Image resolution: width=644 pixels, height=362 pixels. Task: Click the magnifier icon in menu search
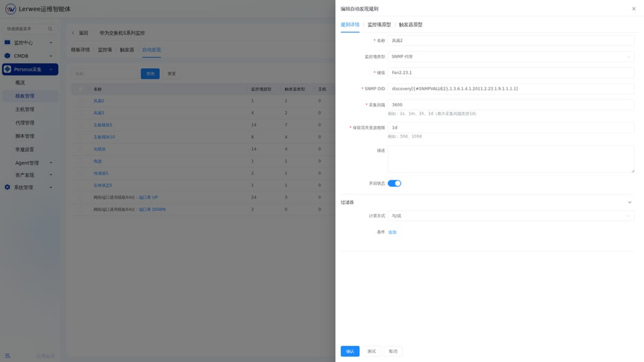[50, 29]
